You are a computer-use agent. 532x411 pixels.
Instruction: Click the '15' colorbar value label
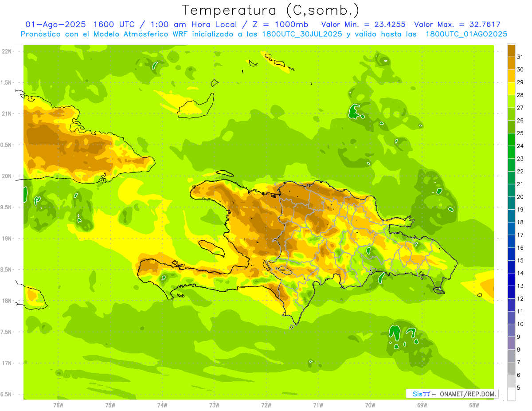click(520, 260)
